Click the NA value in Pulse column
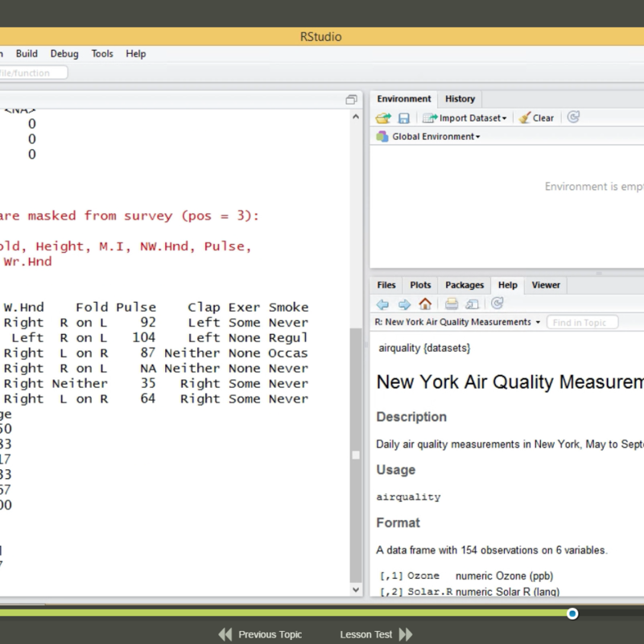The width and height of the screenshot is (644, 644). tap(148, 369)
